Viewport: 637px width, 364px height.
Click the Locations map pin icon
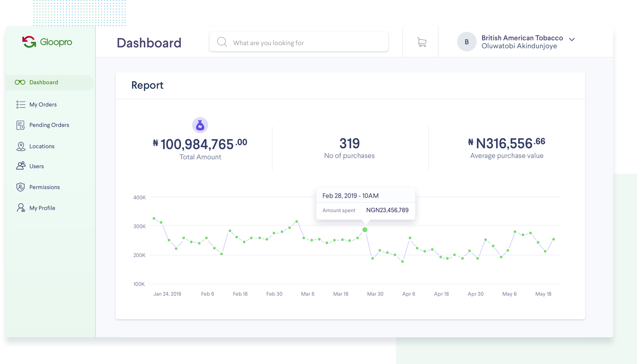pyautogui.click(x=21, y=146)
